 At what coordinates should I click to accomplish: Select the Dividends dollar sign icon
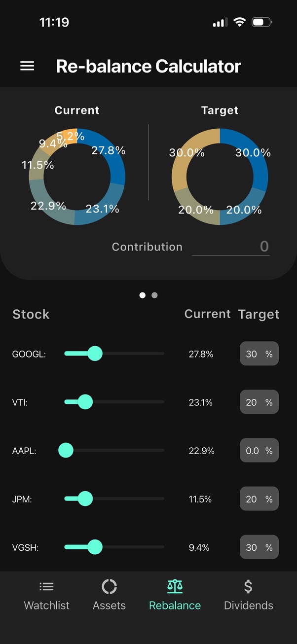click(x=248, y=586)
